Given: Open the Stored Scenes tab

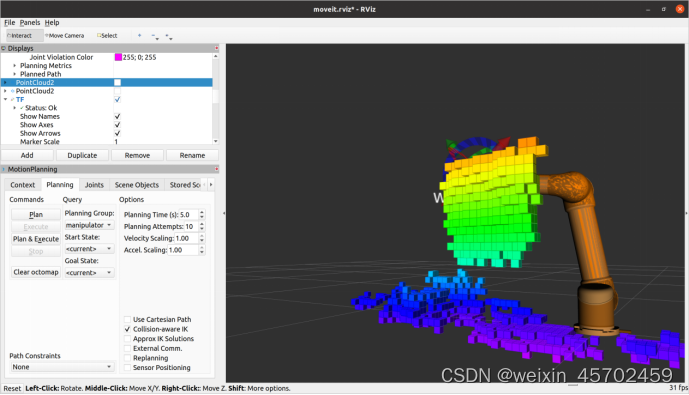Looking at the screenshot, I should coord(185,185).
